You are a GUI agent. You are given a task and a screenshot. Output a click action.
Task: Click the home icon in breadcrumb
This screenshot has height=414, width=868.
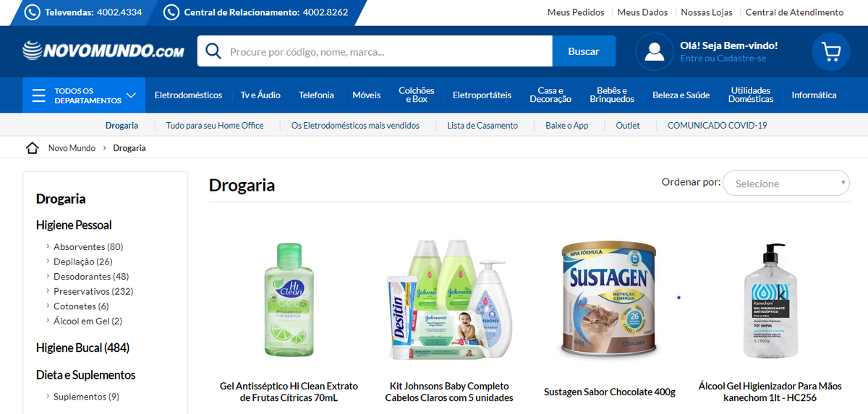click(x=32, y=148)
